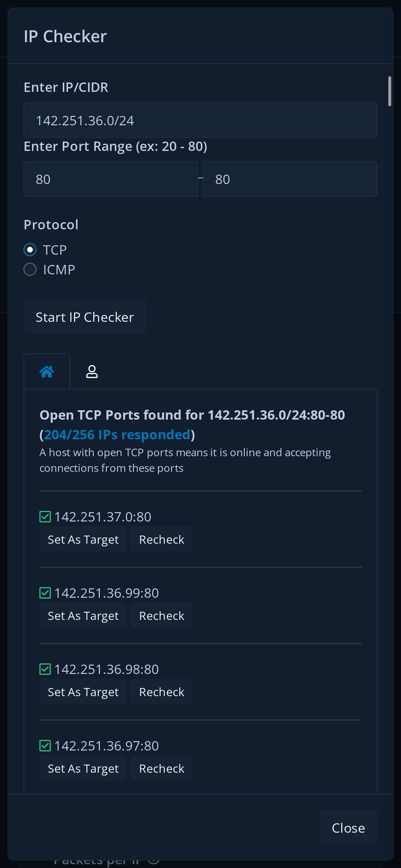Set 142.251.37.0 as target
The height and width of the screenshot is (868, 401).
pyautogui.click(x=83, y=539)
